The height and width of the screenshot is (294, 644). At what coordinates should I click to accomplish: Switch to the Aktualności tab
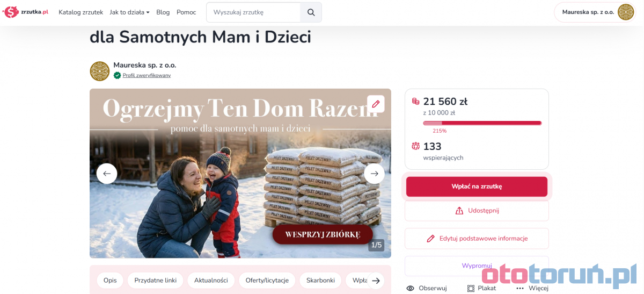click(x=211, y=281)
